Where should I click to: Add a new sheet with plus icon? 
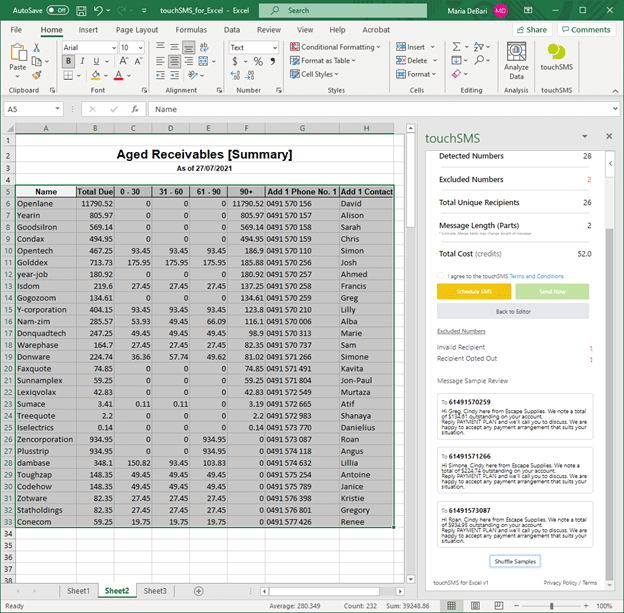coord(198,591)
